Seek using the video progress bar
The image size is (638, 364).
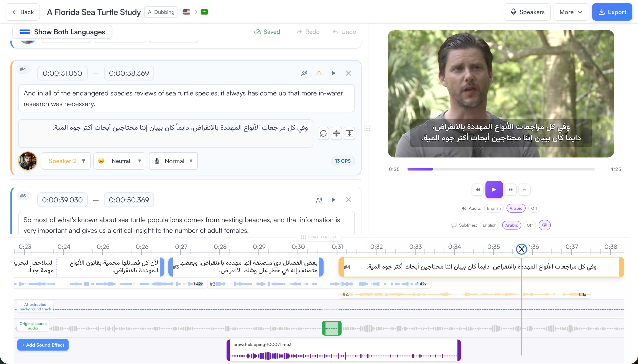[x=501, y=169]
